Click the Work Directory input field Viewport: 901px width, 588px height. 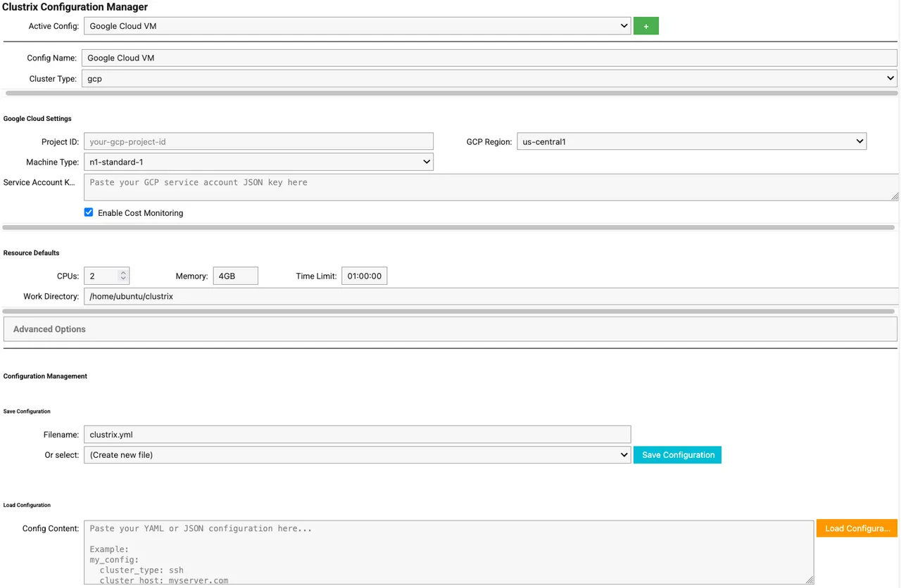491,296
